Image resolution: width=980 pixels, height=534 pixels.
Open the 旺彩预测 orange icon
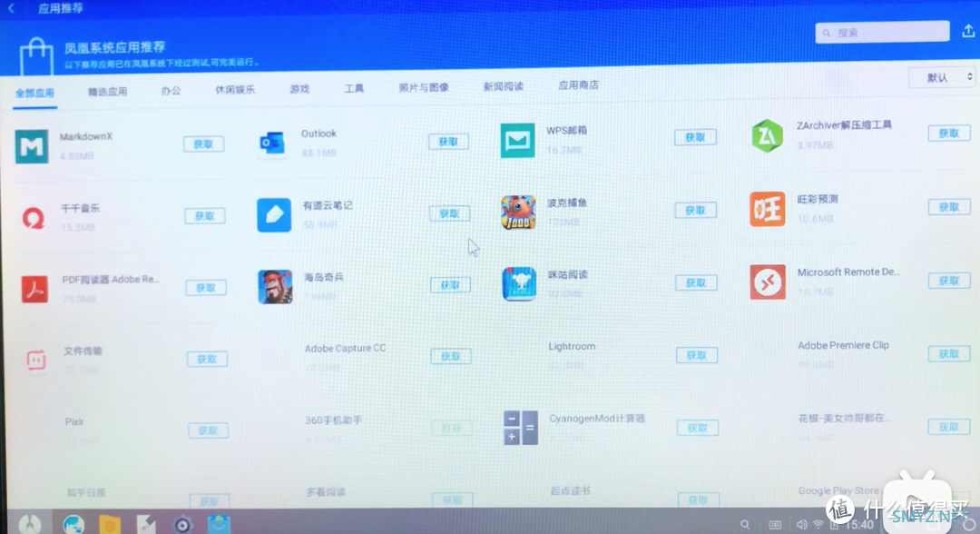pos(767,209)
